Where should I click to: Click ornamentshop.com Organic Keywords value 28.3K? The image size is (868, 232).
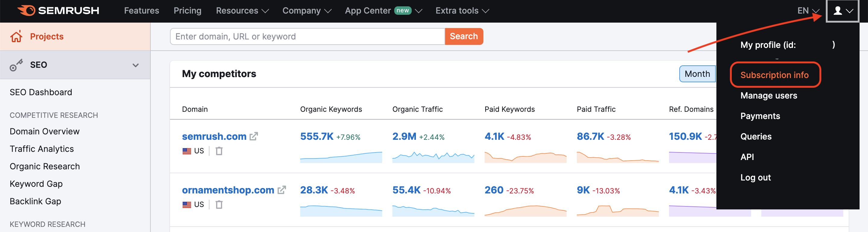point(314,190)
